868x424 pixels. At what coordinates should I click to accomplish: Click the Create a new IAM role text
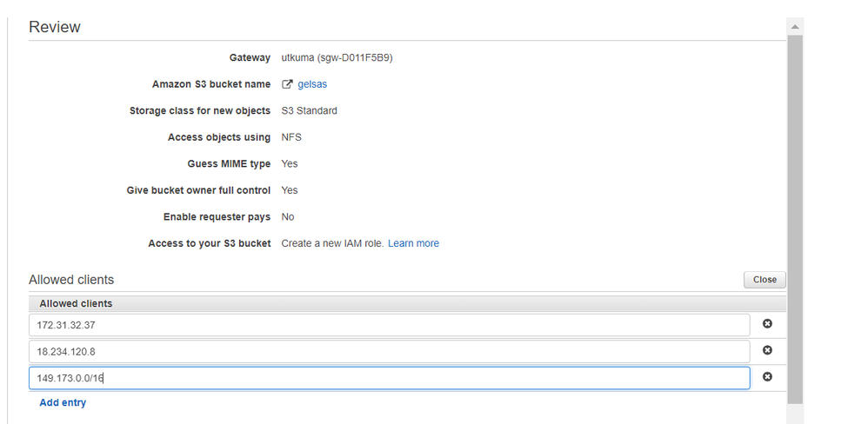tap(332, 243)
